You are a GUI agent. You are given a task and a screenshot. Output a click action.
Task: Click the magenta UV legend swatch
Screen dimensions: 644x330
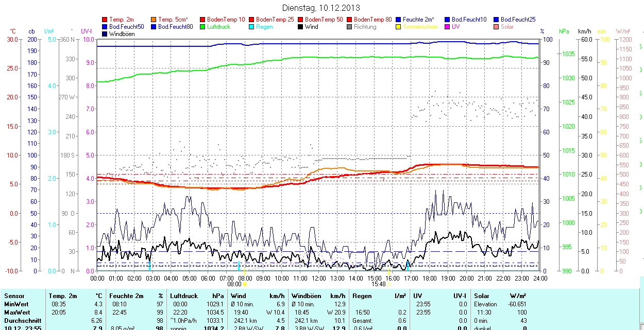coord(448,27)
